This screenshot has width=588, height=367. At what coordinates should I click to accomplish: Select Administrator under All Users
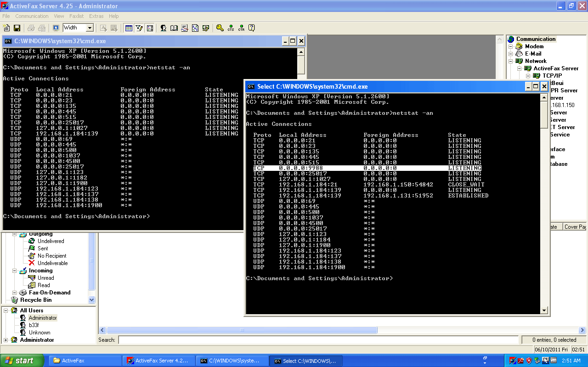[x=43, y=318]
